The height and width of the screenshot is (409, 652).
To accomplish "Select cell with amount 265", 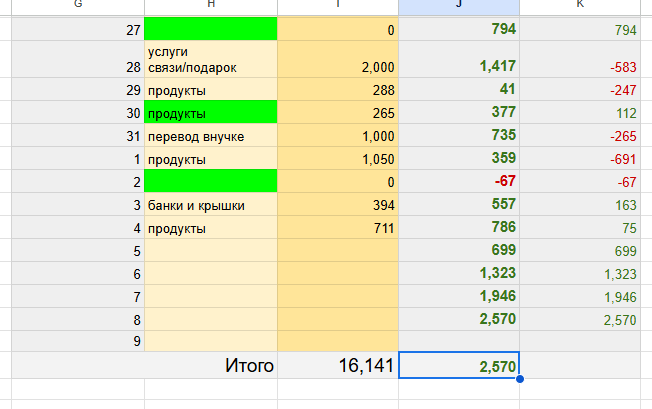I will click(338, 112).
